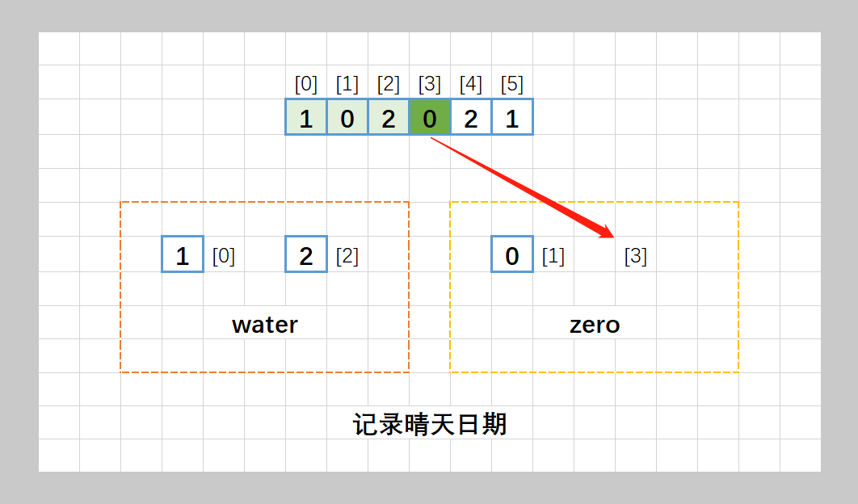This screenshot has width=858, height=504.
Task: Click the [3] index label above the array
Action: click(429, 84)
